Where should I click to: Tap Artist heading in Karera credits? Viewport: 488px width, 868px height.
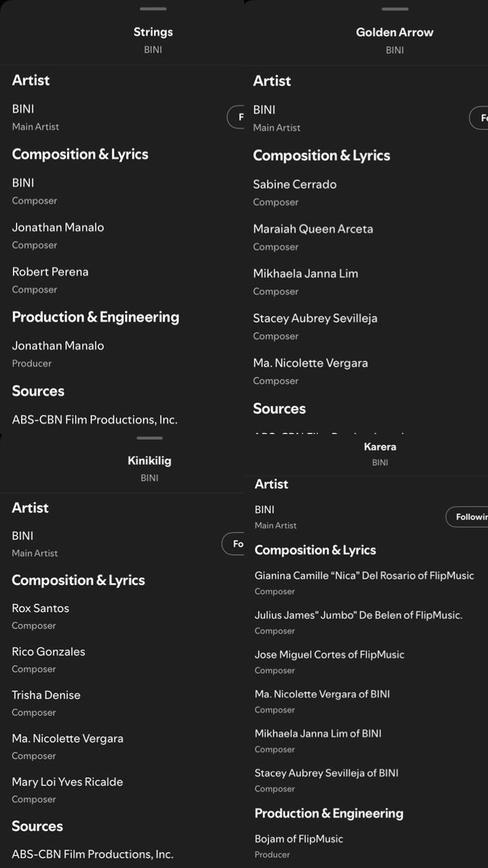point(271,484)
